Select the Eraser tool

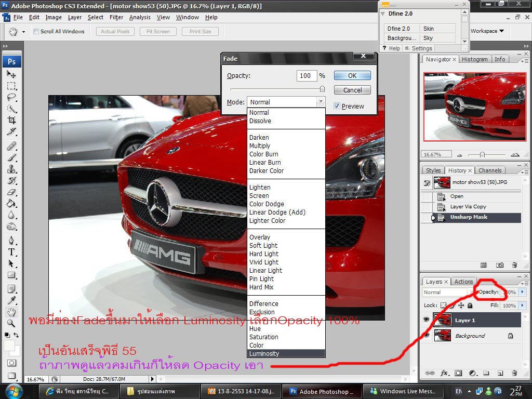[x=11, y=192]
